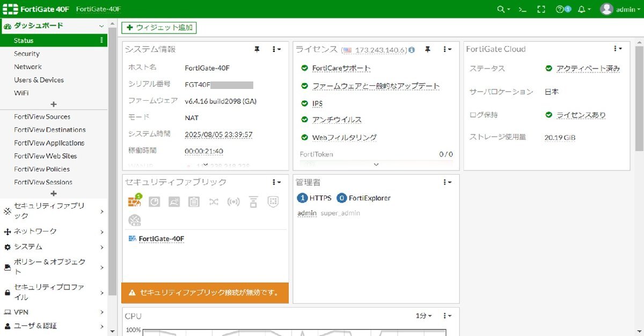Click the セキュリティファブリック接続が無効です warning bar
Screen dimensions: 644x336
[x=205, y=293]
